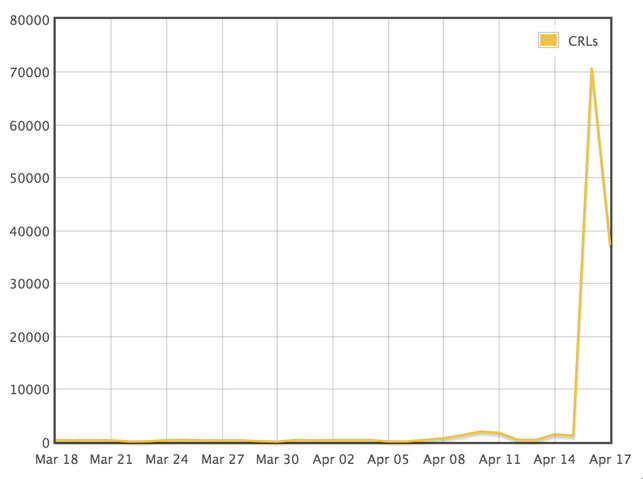Viewport: 643px width, 479px height.
Task: Click the 20000 y-axis label
Action: pyautogui.click(x=24, y=337)
